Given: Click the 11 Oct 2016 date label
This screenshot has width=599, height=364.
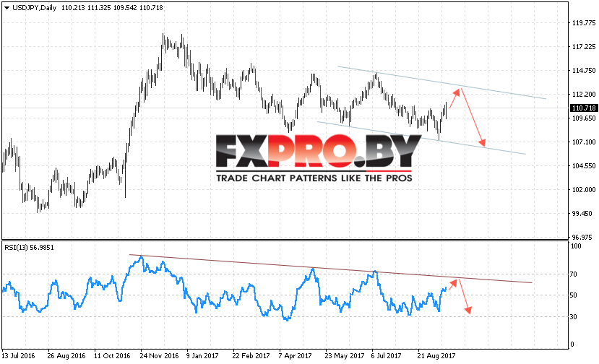Looking at the screenshot, I should tap(112, 355).
